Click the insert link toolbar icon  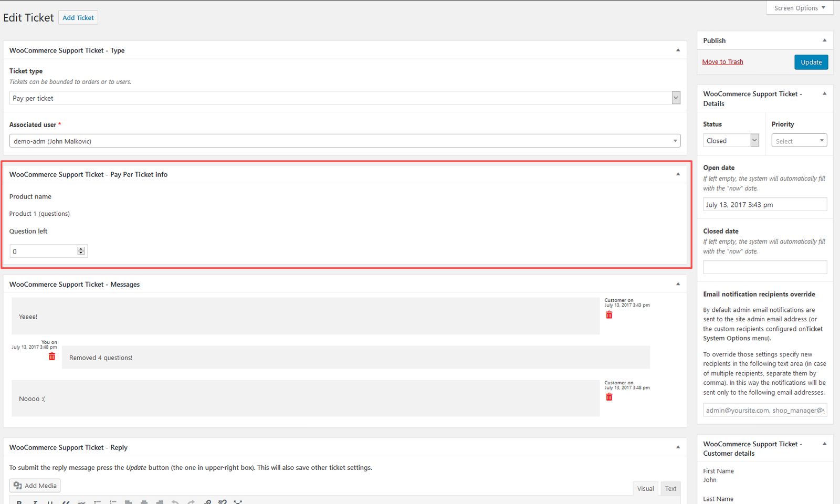click(207, 502)
